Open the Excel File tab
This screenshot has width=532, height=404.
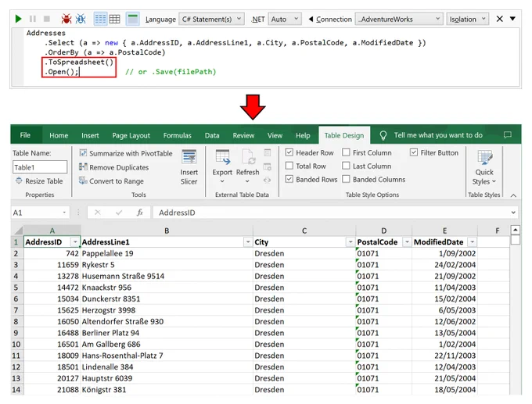click(25, 135)
